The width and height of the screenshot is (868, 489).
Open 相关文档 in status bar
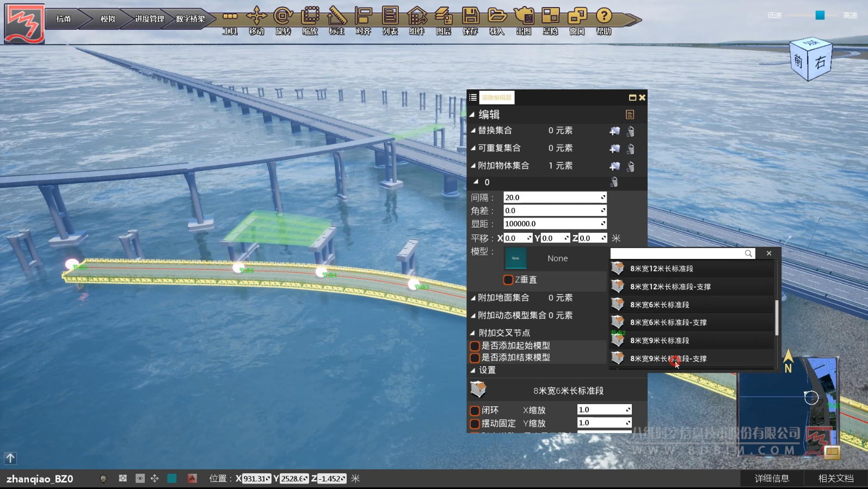click(835, 479)
